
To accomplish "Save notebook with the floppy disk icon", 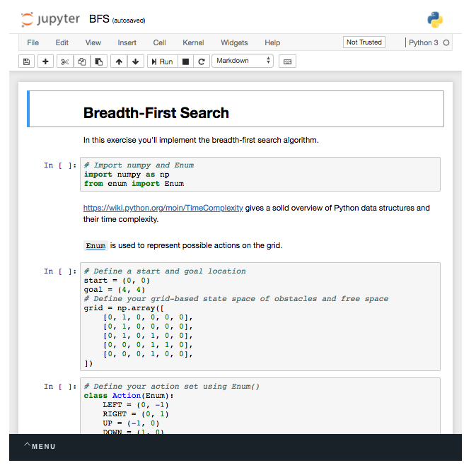I will (x=26, y=61).
